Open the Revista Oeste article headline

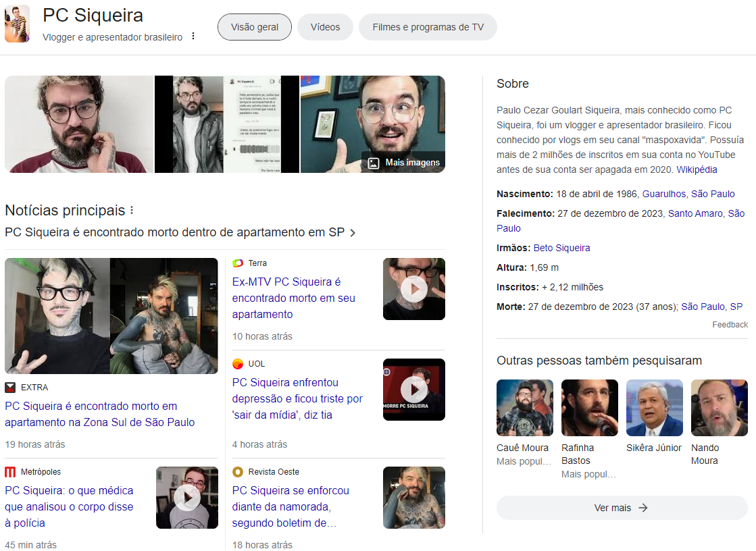[291, 506]
